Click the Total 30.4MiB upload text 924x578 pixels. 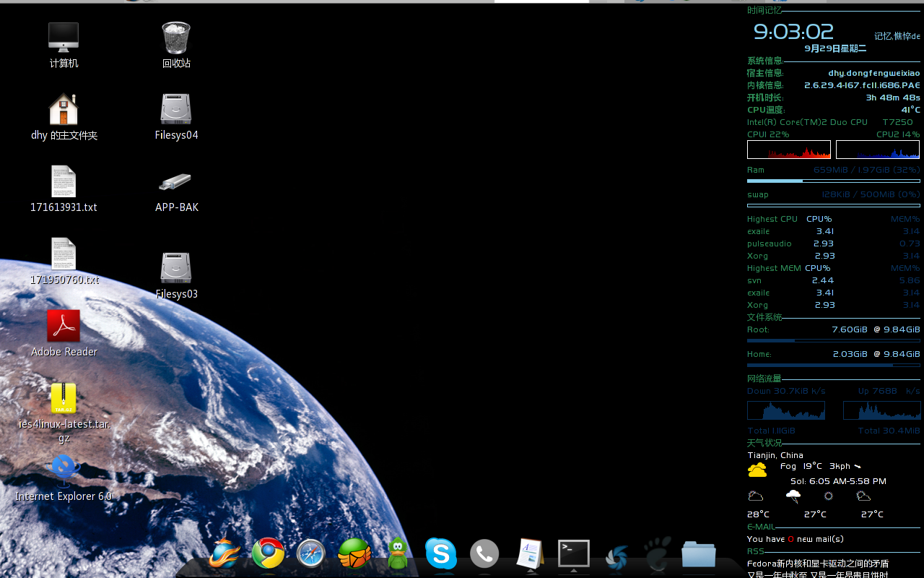(x=889, y=431)
